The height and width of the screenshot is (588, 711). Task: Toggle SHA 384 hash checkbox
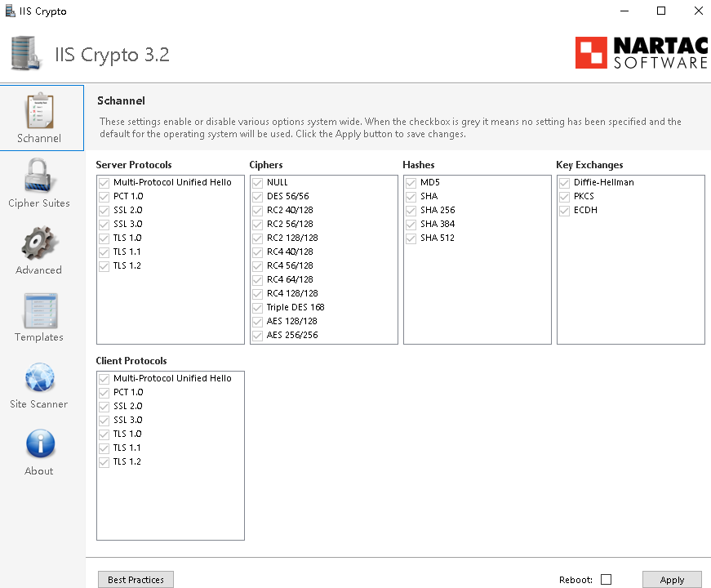[x=411, y=225]
